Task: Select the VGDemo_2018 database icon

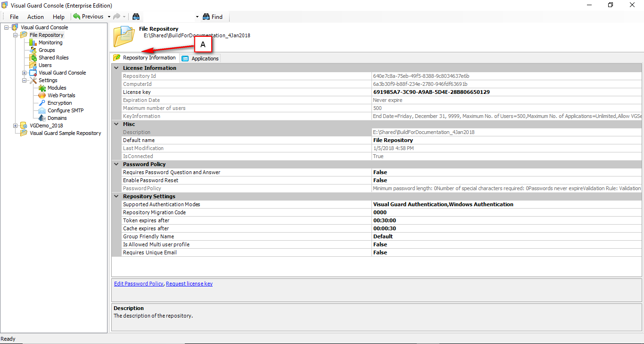Action: [24, 126]
